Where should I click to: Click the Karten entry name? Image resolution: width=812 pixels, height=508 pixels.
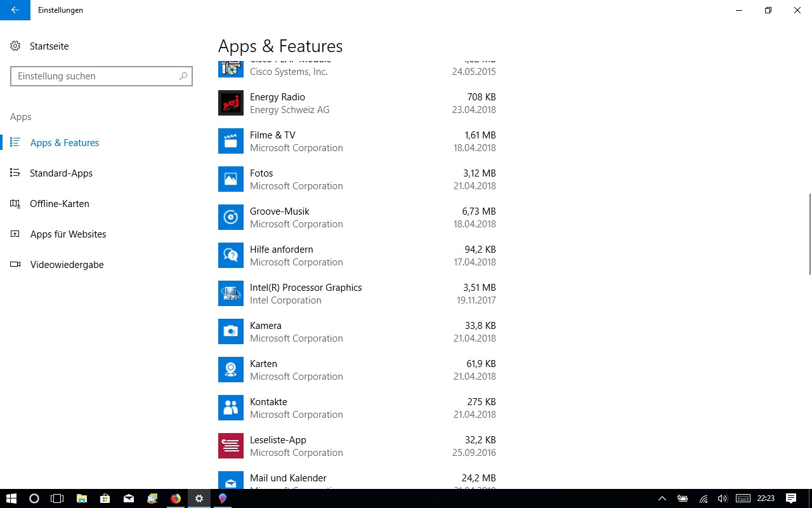point(263,364)
